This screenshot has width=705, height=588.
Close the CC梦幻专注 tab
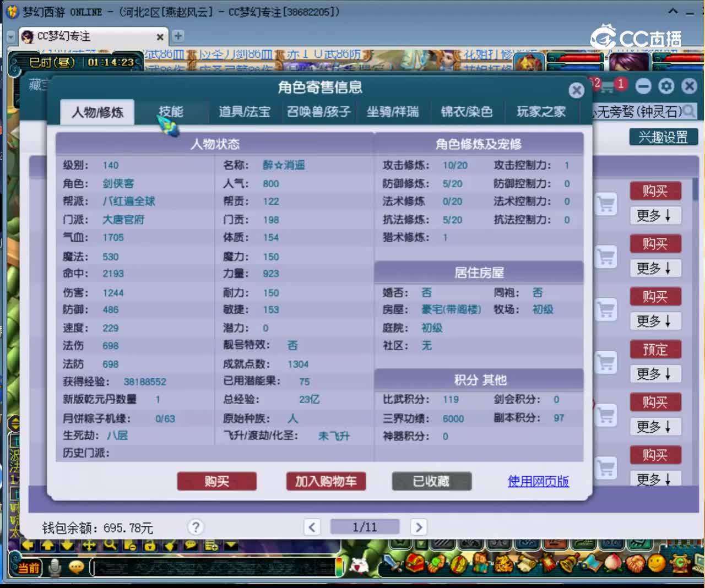(x=160, y=37)
